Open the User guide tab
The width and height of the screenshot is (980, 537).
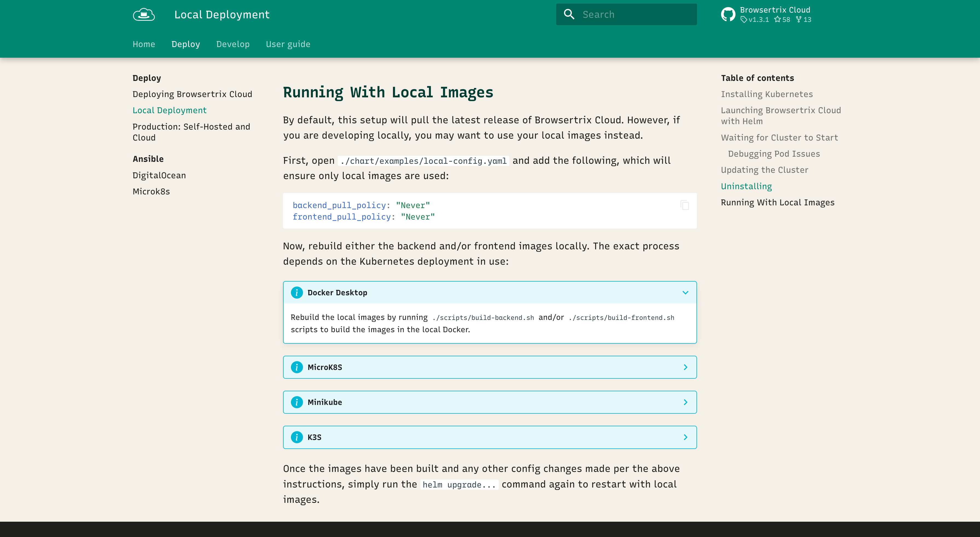288,44
